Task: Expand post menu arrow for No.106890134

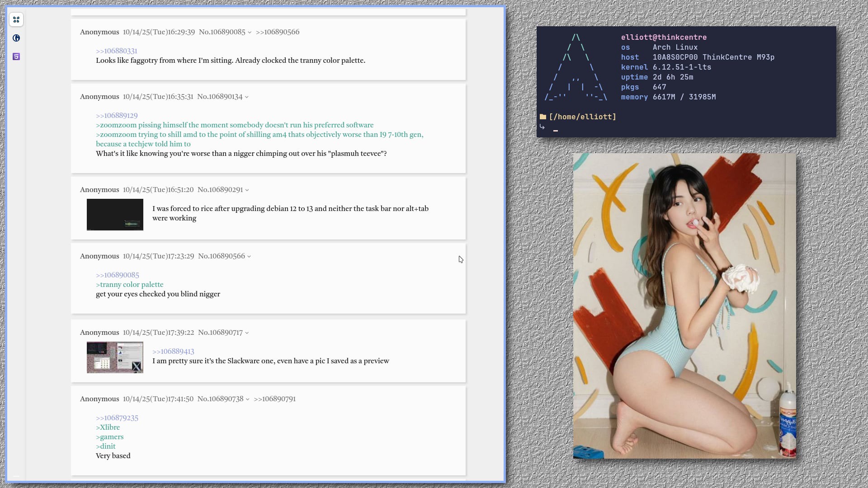Action: 246,97
